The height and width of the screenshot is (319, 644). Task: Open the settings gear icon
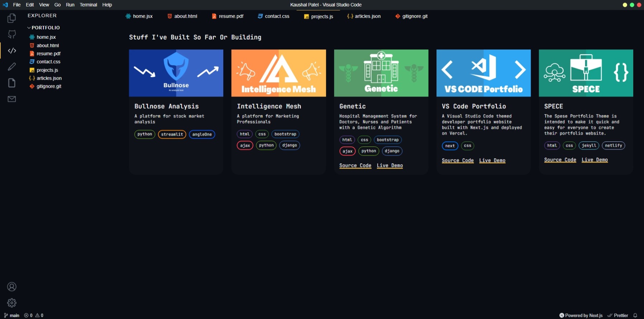pyautogui.click(x=12, y=303)
